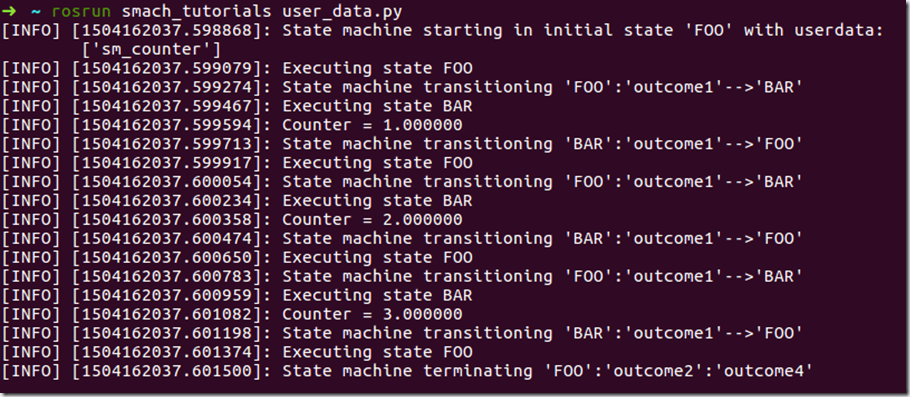
Task: Click the 'Counter = 2.000000' log line
Action: point(372,220)
